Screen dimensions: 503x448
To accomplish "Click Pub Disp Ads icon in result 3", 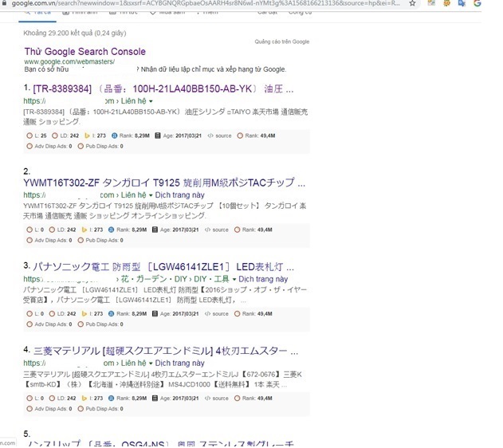I will click(x=81, y=324).
